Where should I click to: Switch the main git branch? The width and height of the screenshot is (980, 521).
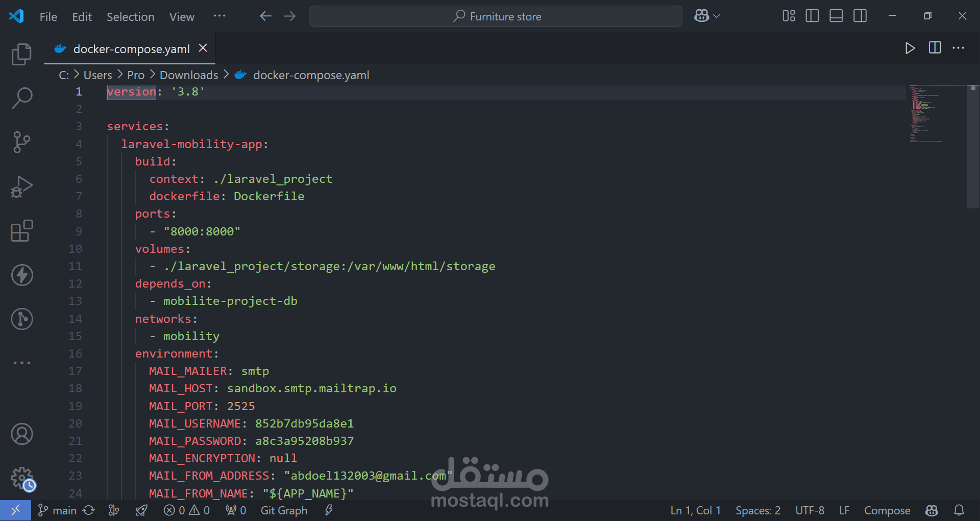(57, 510)
